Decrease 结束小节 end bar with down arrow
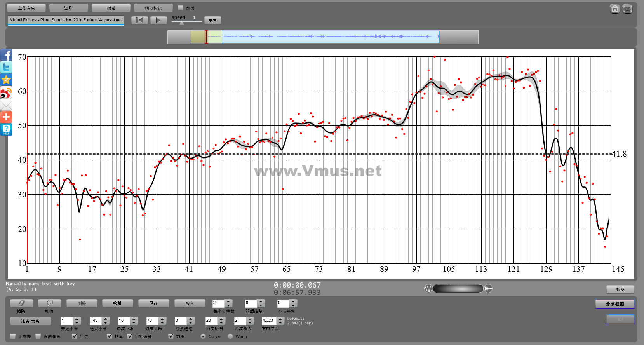644x345 pixels. pos(106,323)
